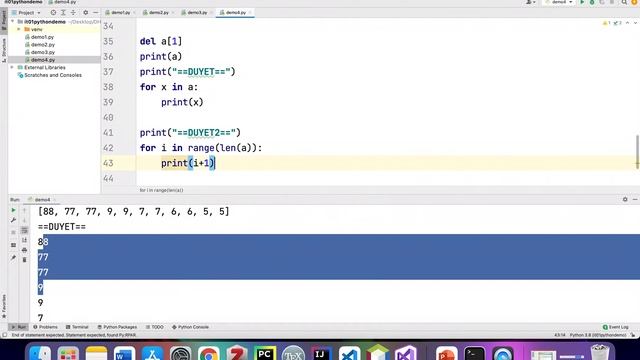This screenshot has height=360, width=640.
Task: Click the top toolbar stop button
Action: click(x=611, y=2)
